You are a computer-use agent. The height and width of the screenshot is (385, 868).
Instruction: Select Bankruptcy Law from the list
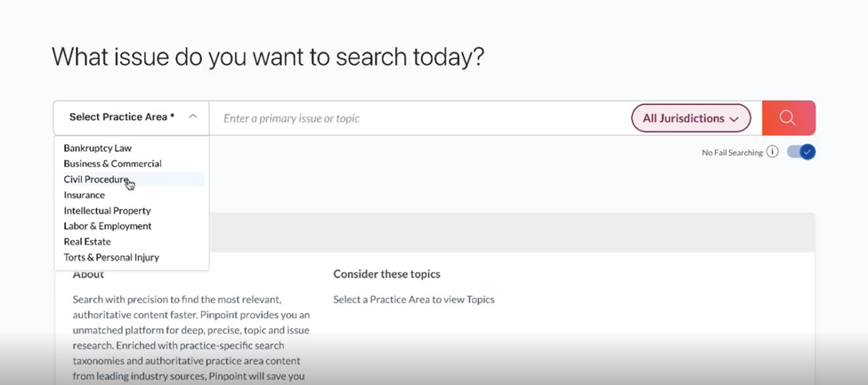tap(97, 148)
